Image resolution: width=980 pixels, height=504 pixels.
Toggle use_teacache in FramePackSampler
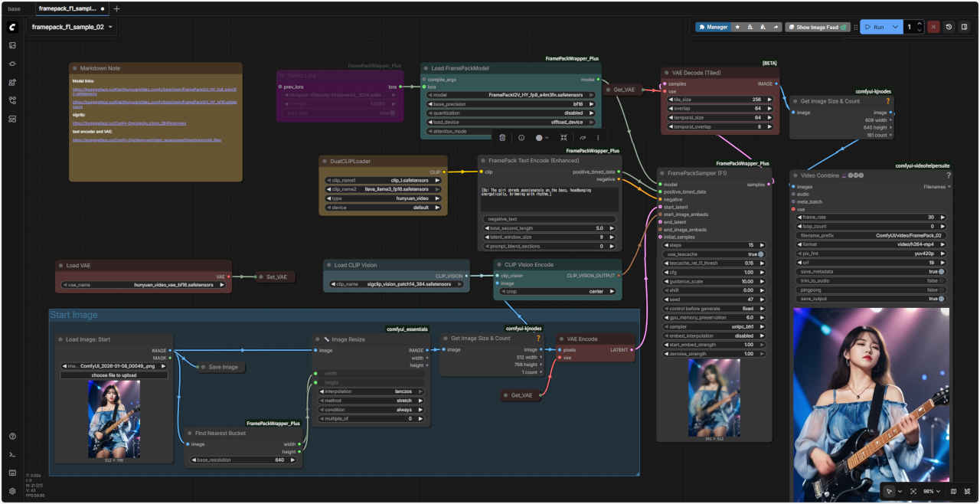[x=760, y=254]
